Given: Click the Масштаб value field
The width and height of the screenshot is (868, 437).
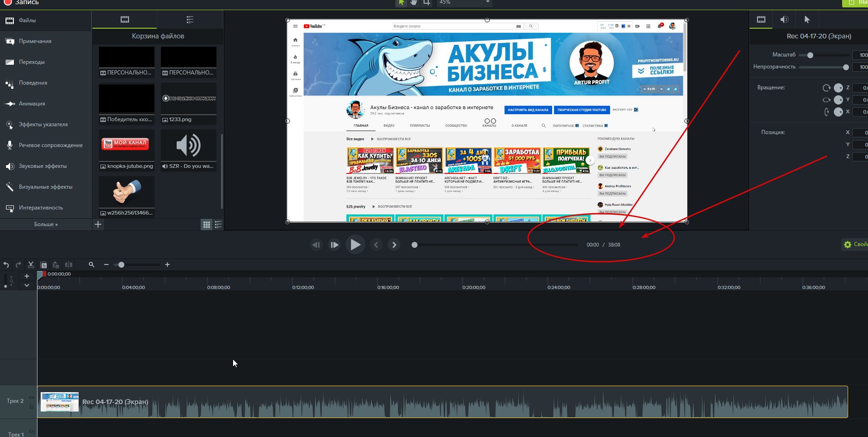Looking at the screenshot, I should (x=861, y=55).
